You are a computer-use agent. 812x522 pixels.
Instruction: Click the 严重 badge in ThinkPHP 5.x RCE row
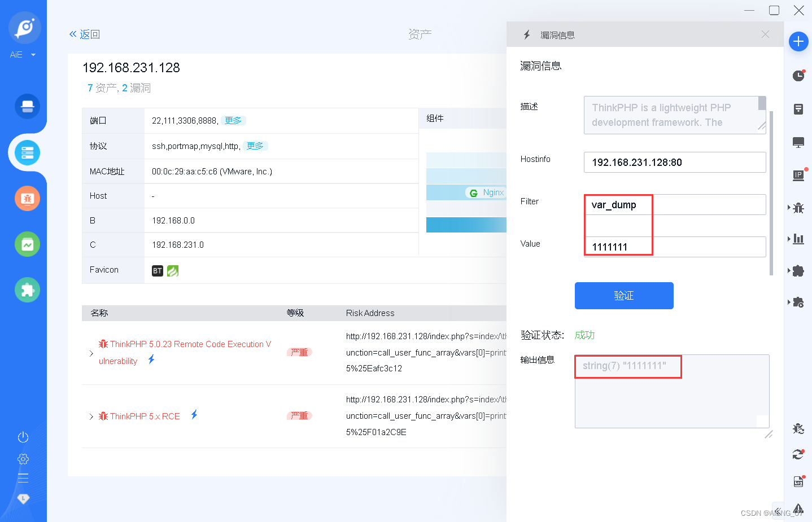[x=299, y=416]
